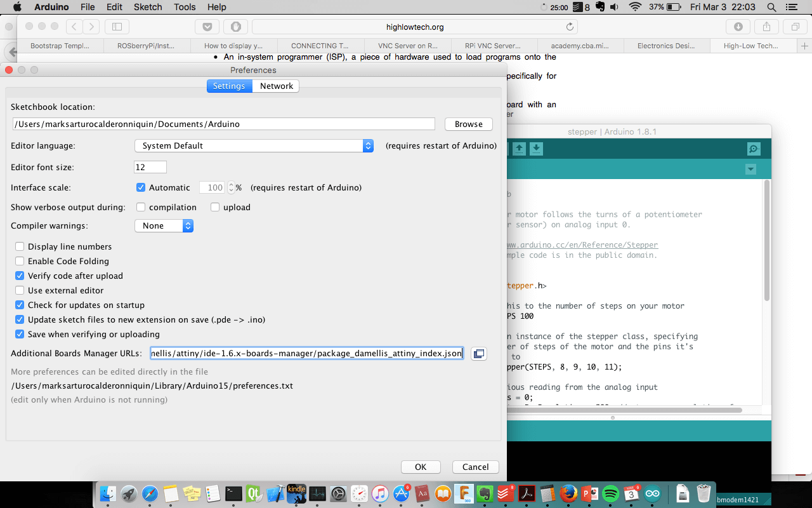This screenshot has width=812, height=508.
Task: Open Spotlight search in the menu bar
Action: pyautogui.click(x=771, y=7)
